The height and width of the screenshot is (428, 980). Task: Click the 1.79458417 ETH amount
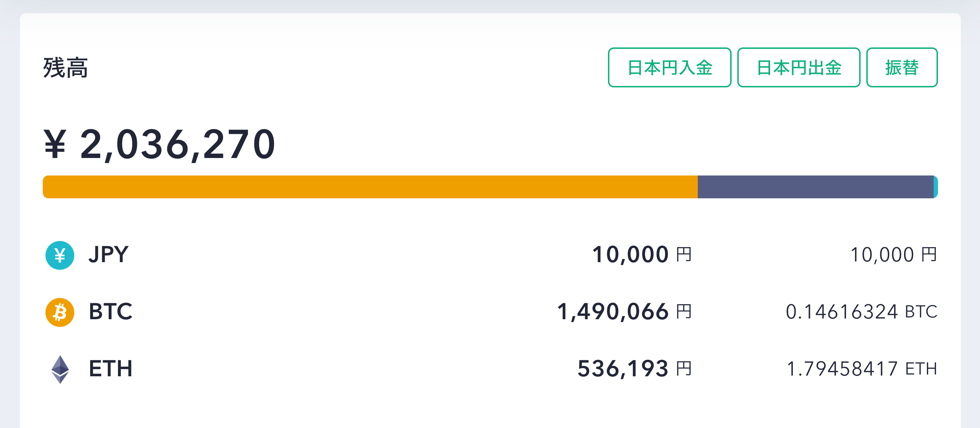tap(862, 369)
